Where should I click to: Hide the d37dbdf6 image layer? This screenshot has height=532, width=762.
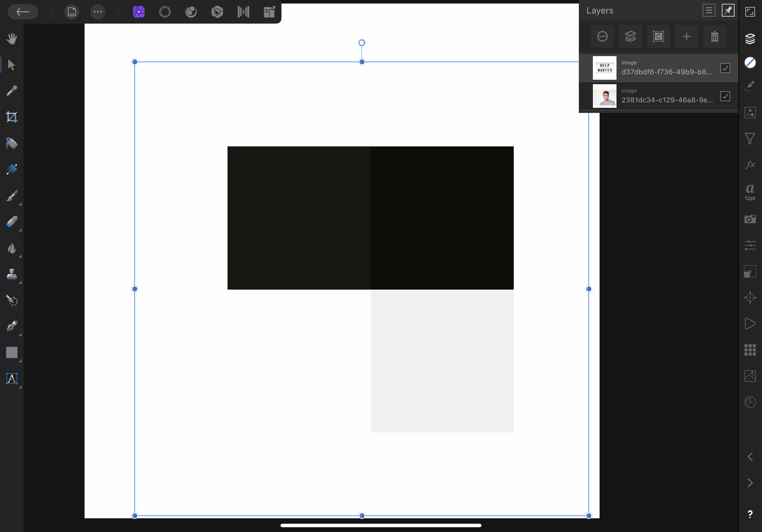click(x=725, y=68)
